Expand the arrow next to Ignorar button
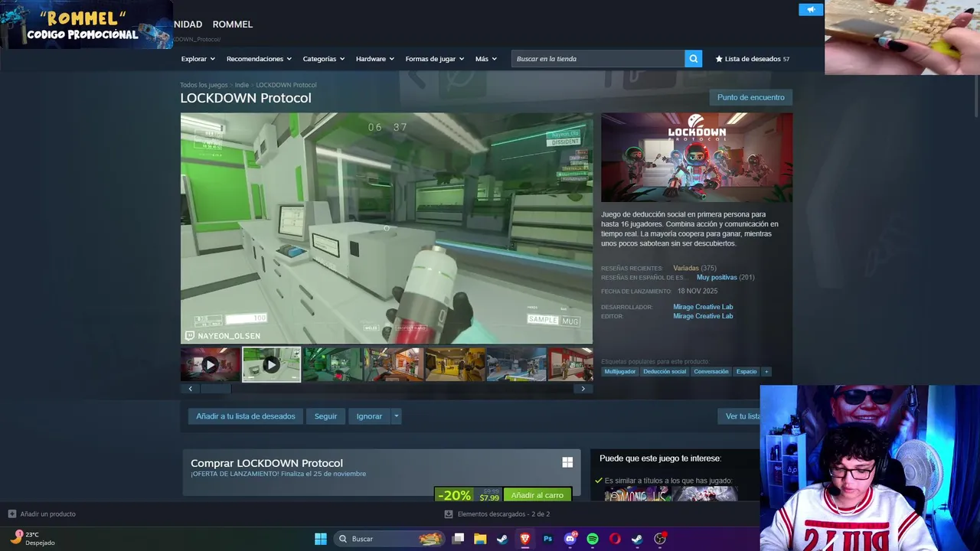The height and width of the screenshot is (551, 980). tap(396, 416)
